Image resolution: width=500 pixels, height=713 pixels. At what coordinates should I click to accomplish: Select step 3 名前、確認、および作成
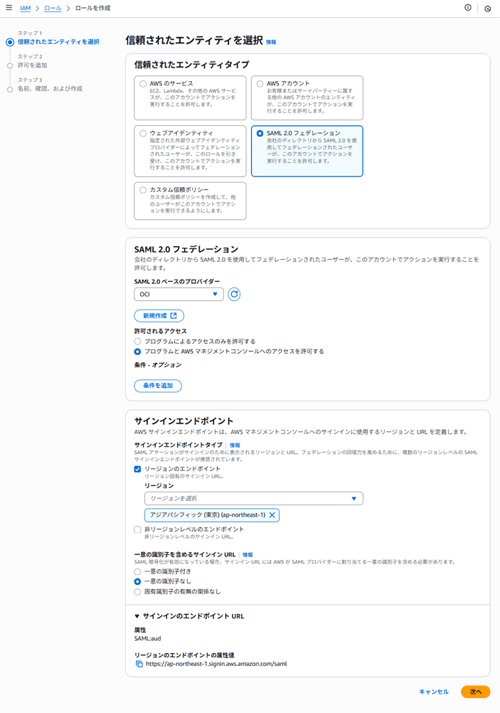(50, 89)
